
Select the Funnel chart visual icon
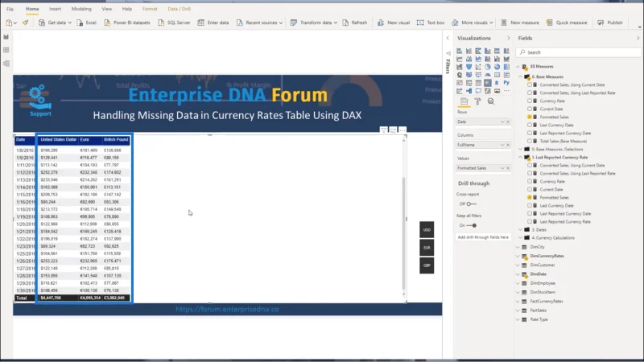click(469, 67)
